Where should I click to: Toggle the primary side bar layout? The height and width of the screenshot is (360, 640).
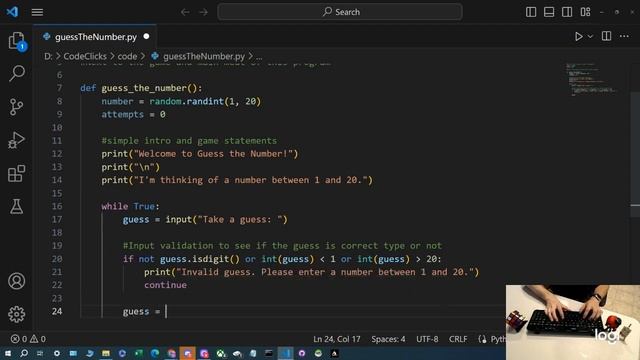pos(531,12)
